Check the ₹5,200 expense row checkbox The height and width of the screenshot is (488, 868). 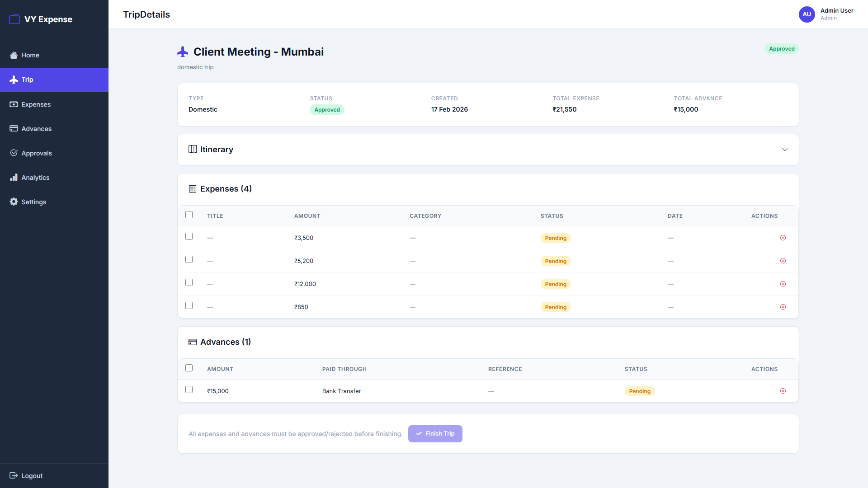[189, 259]
